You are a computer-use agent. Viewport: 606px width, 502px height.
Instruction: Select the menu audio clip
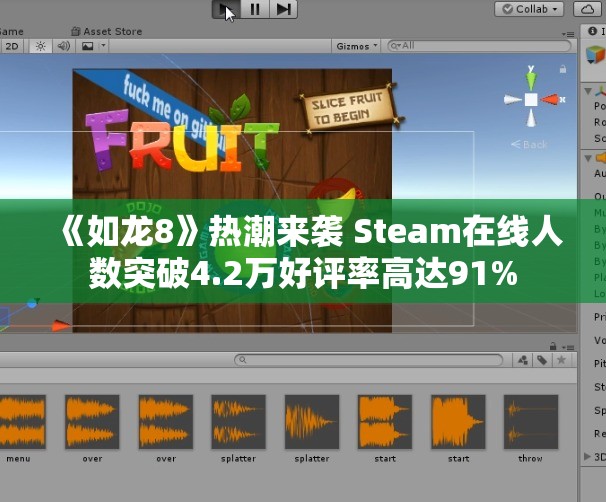[x=18, y=429]
